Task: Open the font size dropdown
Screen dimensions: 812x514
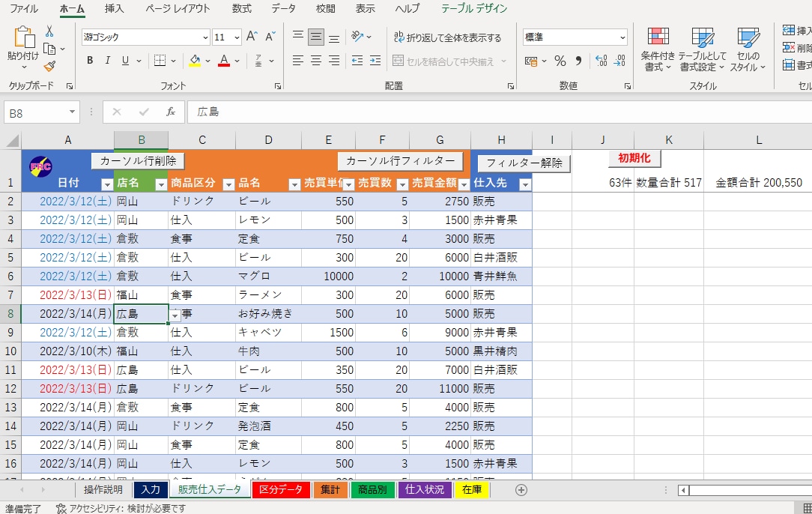Action: [237, 37]
